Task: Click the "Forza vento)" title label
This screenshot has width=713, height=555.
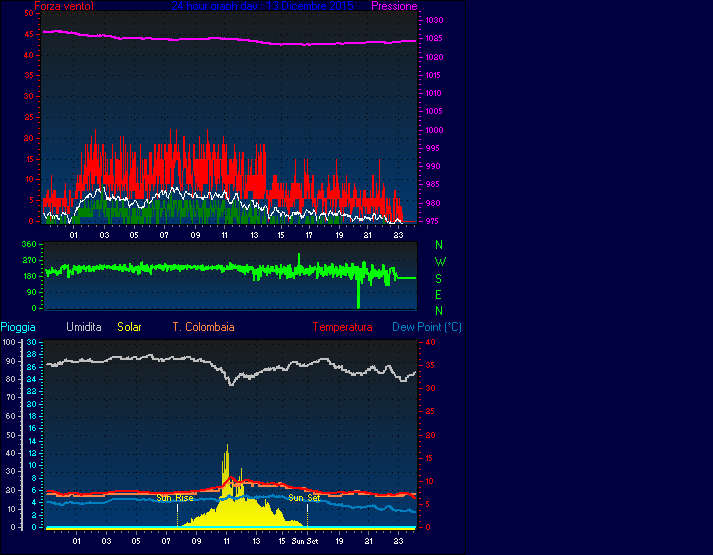Action: click(64, 6)
